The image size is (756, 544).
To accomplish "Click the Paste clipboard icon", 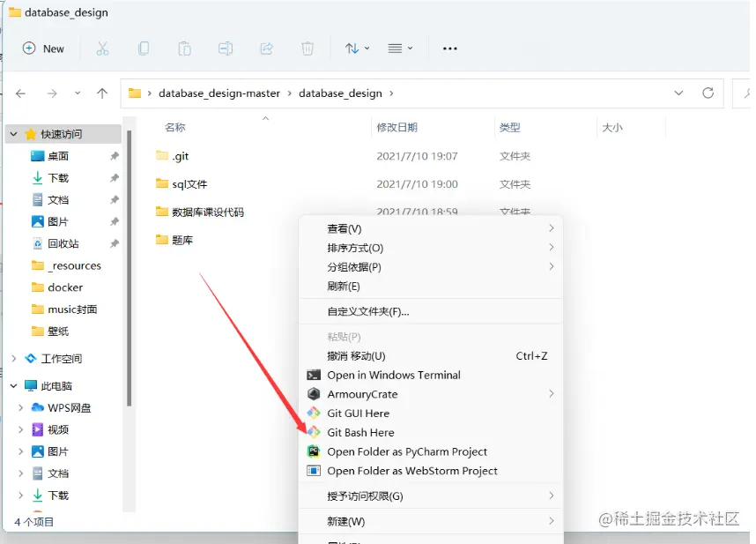I will [x=184, y=48].
